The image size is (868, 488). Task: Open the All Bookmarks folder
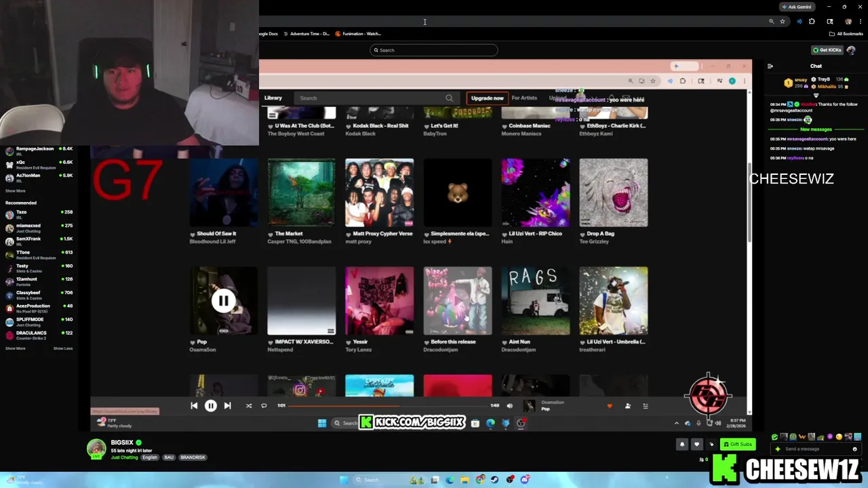(x=846, y=34)
